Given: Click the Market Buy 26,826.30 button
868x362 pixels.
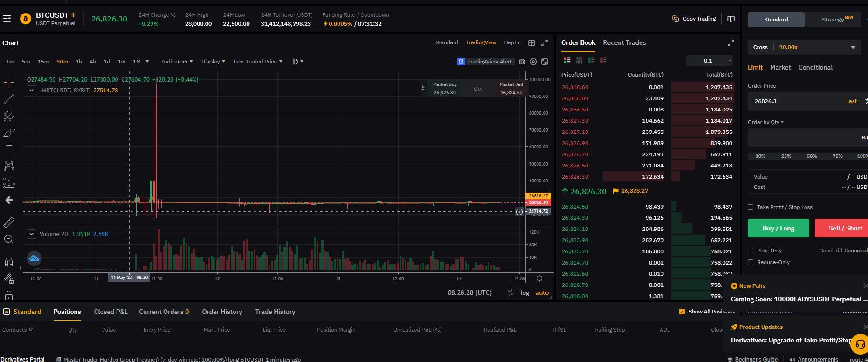Looking at the screenshot, I should pyautogui.click(x=445, y=89).
